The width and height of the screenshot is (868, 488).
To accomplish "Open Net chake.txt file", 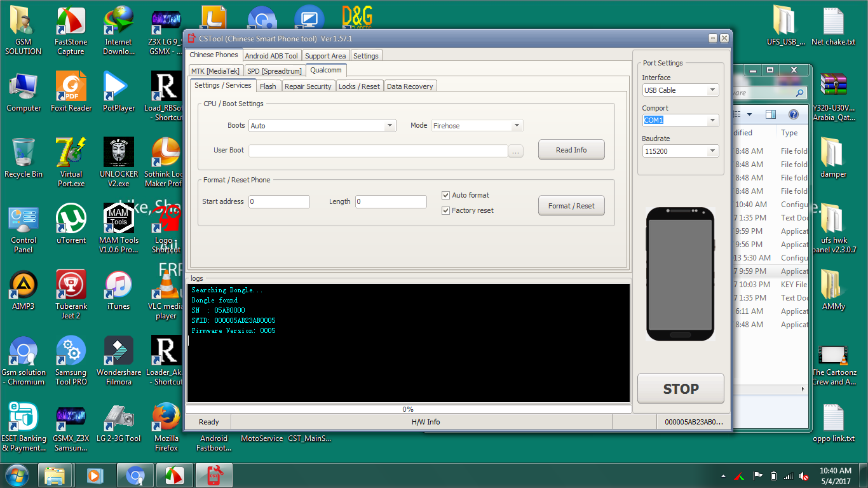I will (833, 25).
